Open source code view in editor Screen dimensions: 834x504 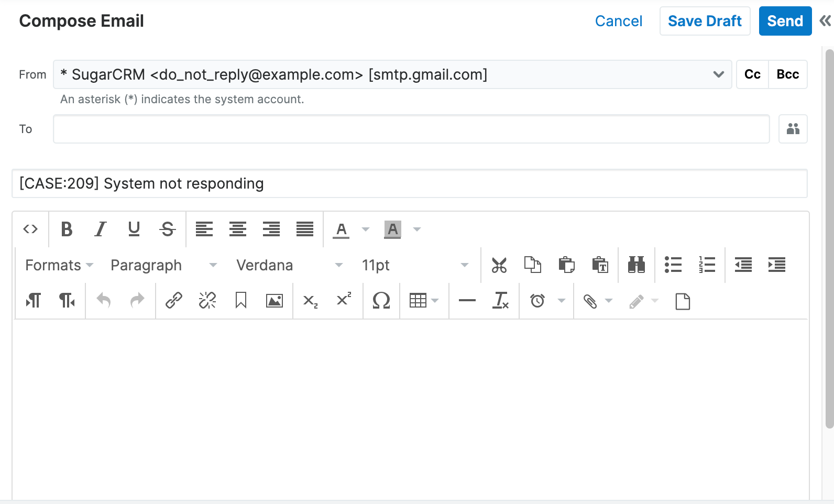click(30, 229)
